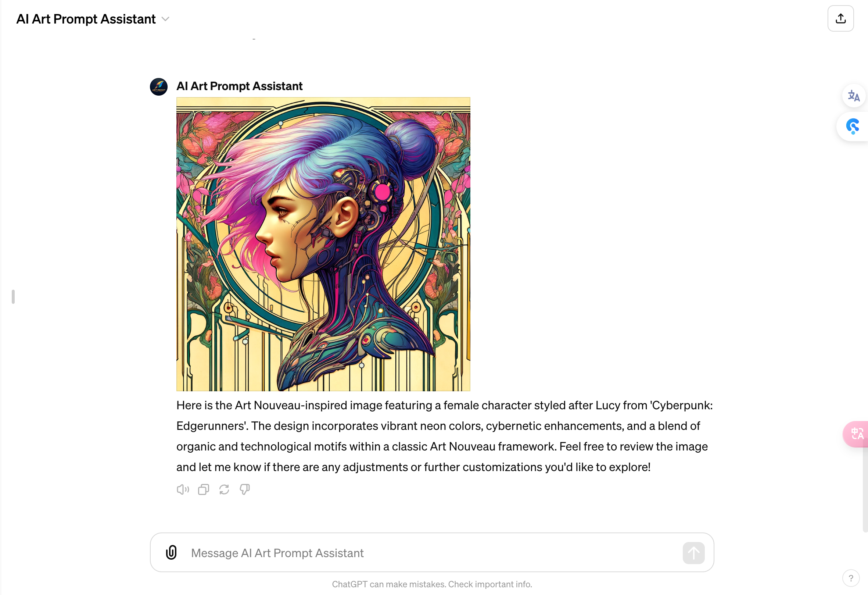This screenshot has height=595, width=868.
Task: Click the vertical scrollbar on the right
Action: coord(865,489)
